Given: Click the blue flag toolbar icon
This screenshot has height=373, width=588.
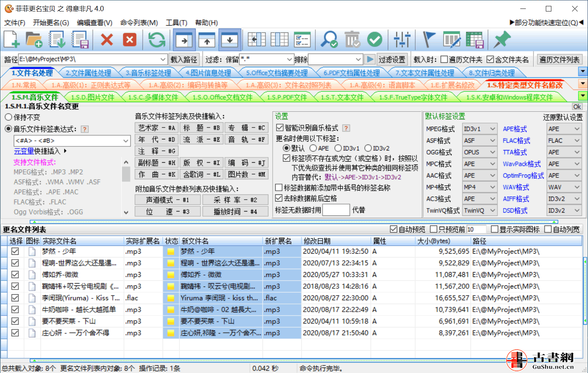Looking at the screenshot, I should [x=429, y=40].
